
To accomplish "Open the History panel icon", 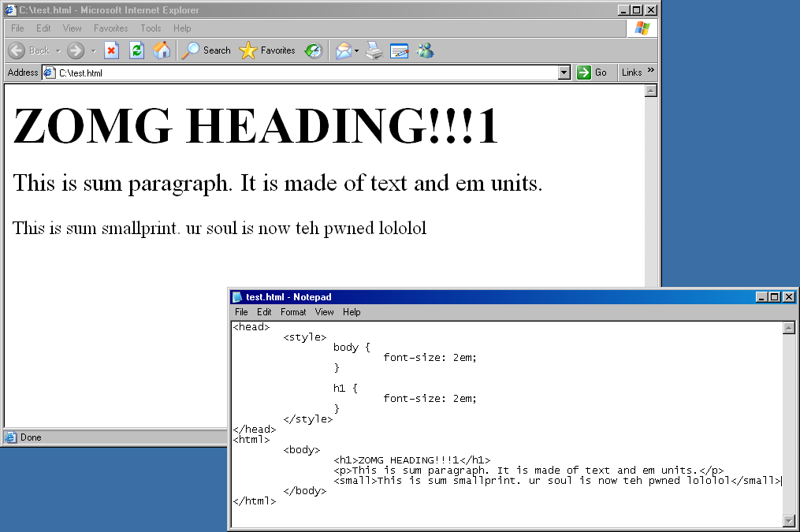I will pyautogui.click(x=314, y=50).
